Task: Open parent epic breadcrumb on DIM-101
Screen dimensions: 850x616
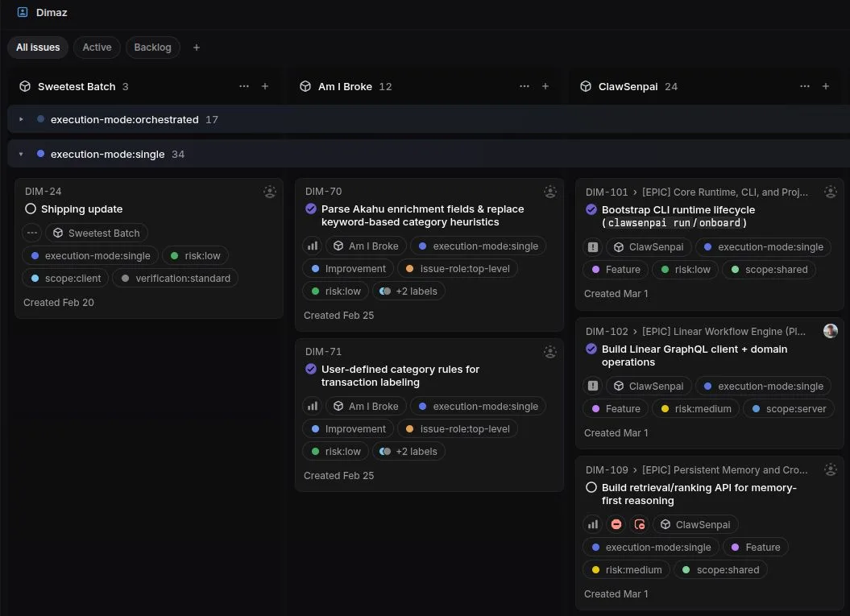Action: 725,192
